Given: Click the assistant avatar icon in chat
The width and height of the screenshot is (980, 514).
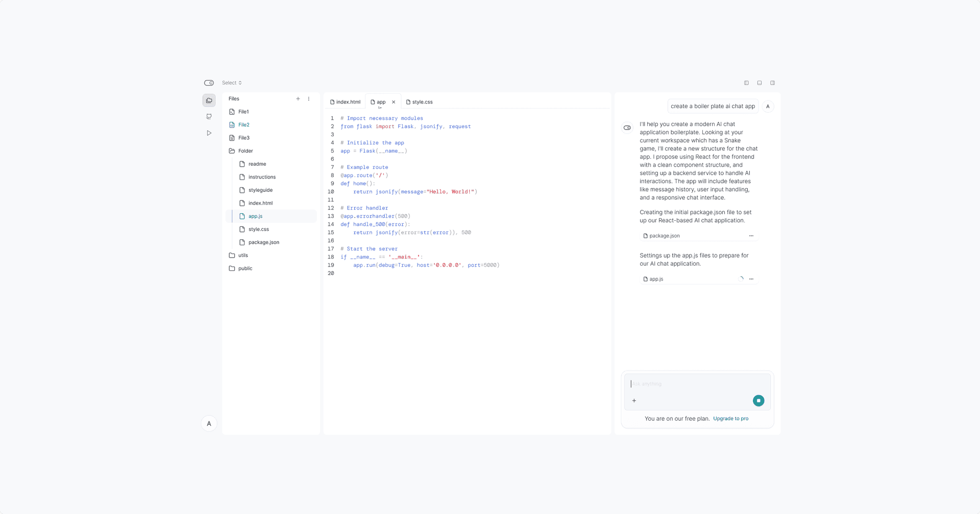Looking at the screenshot, I should point(627,128).
